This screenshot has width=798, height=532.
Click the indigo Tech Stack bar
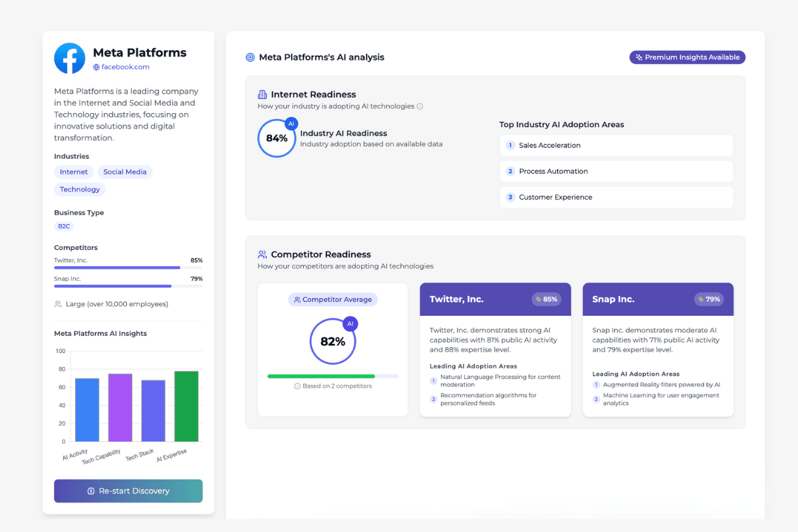point(154,411)
